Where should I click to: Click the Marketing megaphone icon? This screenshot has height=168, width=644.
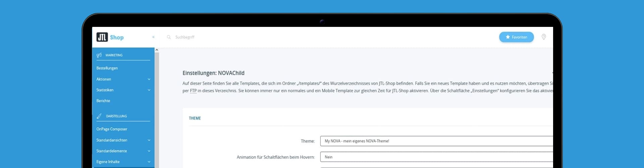(x=99, y=55)
